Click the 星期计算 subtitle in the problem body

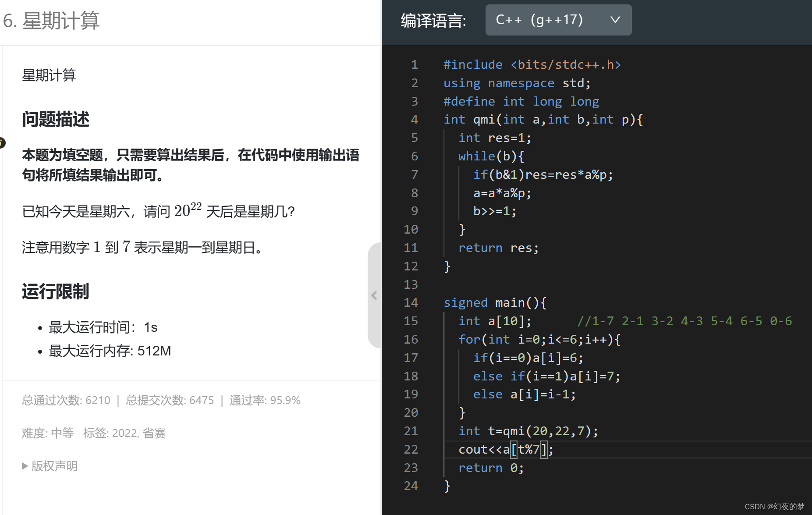tap(49, 75)
